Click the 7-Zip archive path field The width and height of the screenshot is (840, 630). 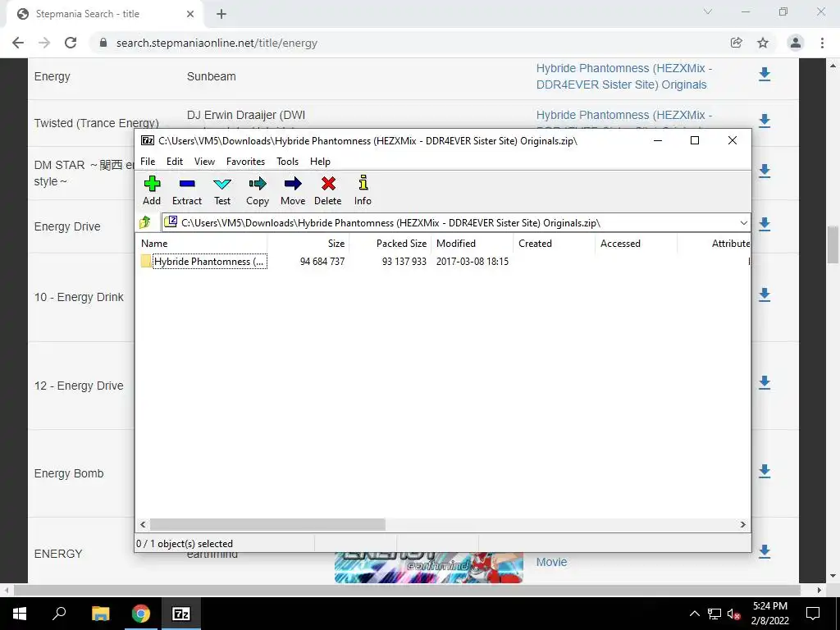[455, 223]
